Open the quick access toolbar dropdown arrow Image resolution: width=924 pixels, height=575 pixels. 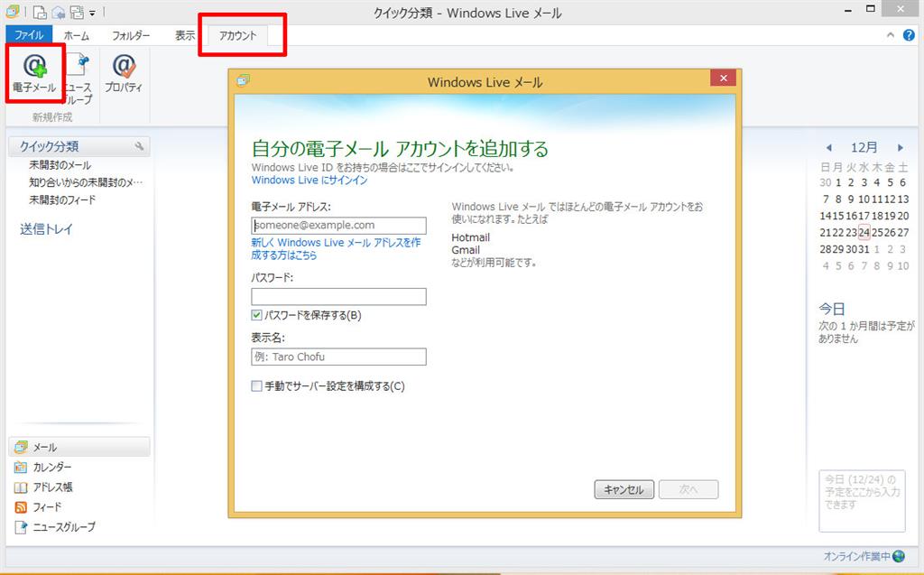click(x=93, y=13)
